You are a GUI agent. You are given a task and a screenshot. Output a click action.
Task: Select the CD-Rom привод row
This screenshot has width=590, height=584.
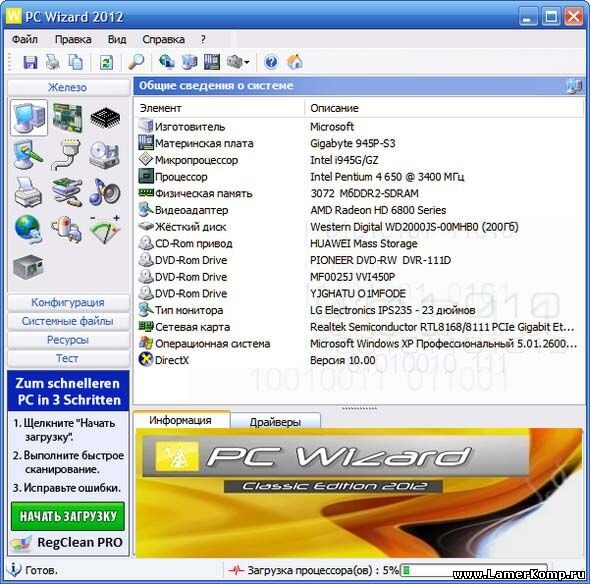coord(359,243)
